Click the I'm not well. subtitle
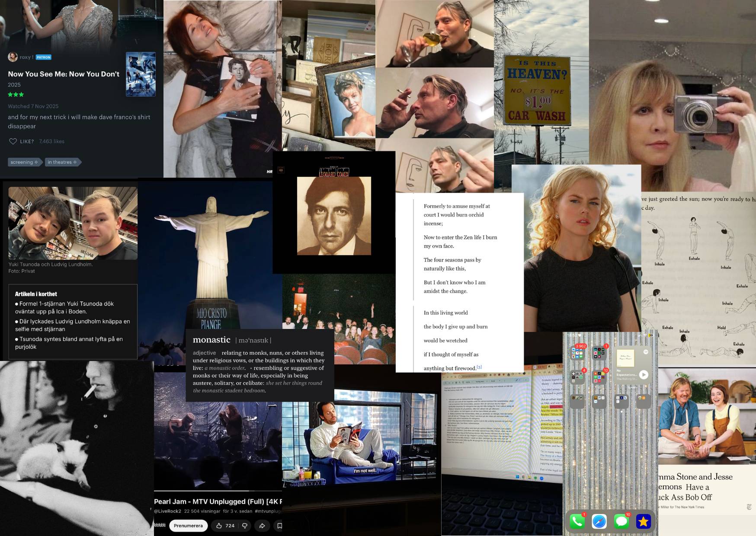This screenshot has width=756, height=536. pyautogui.click(x=365, y=471)
